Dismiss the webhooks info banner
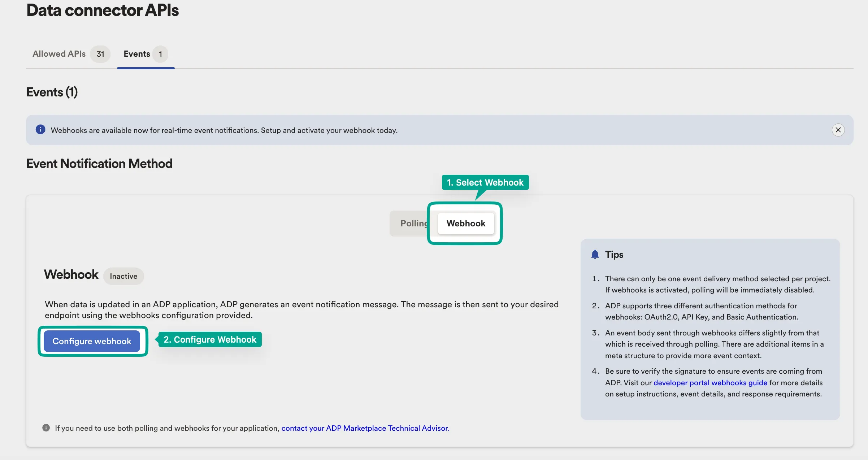868x460 pixels. pyautogui.click(x=838, y=130)
